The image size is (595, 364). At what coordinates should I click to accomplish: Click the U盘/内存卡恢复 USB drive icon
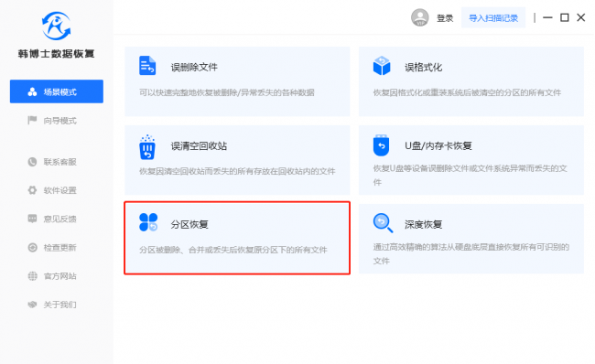[381, 145]
